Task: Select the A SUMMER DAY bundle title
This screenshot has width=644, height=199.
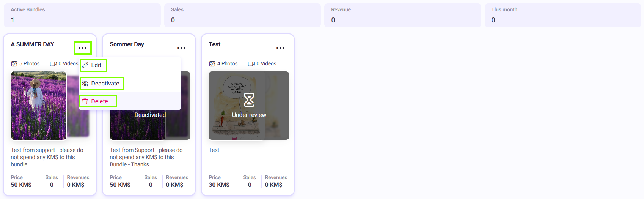Action: [33, 44]
